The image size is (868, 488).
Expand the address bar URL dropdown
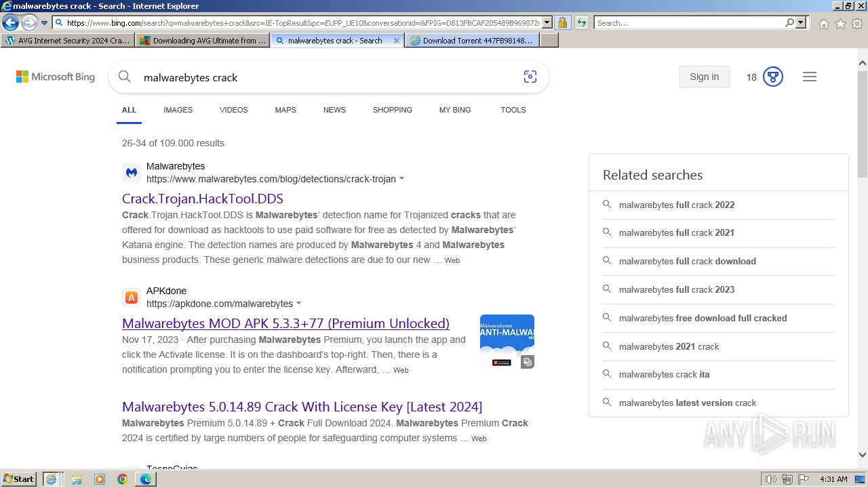click(x=547, y=23)
